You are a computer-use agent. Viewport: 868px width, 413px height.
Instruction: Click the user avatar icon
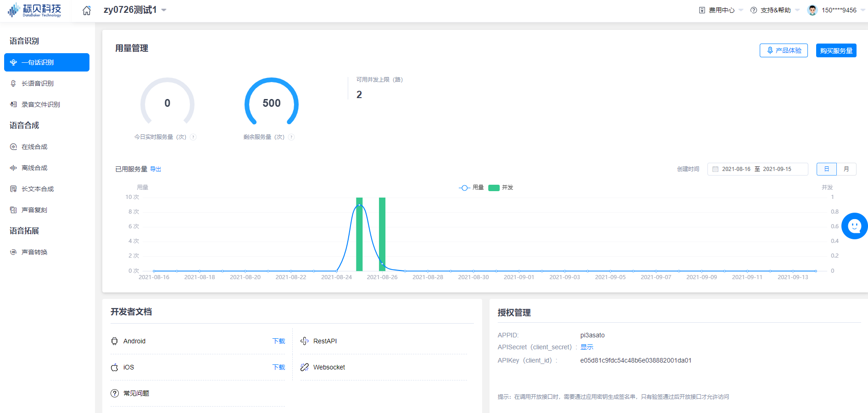pos(812,10)
